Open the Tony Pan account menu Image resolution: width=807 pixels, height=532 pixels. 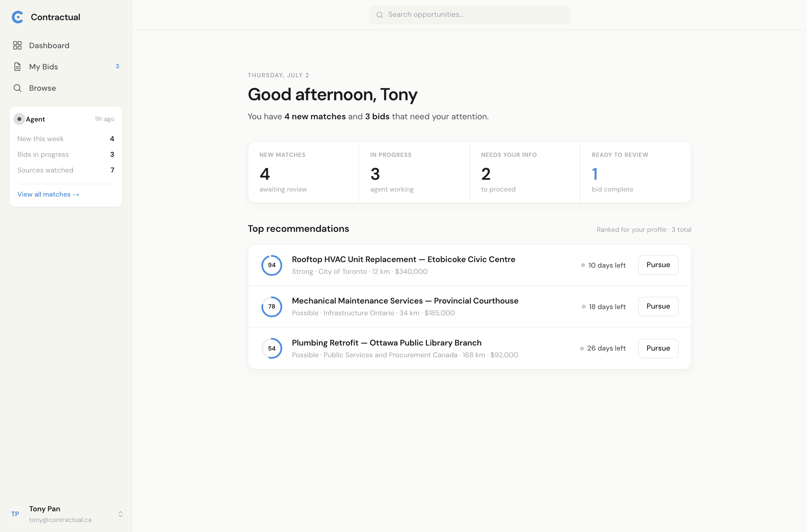pos(66,514)
